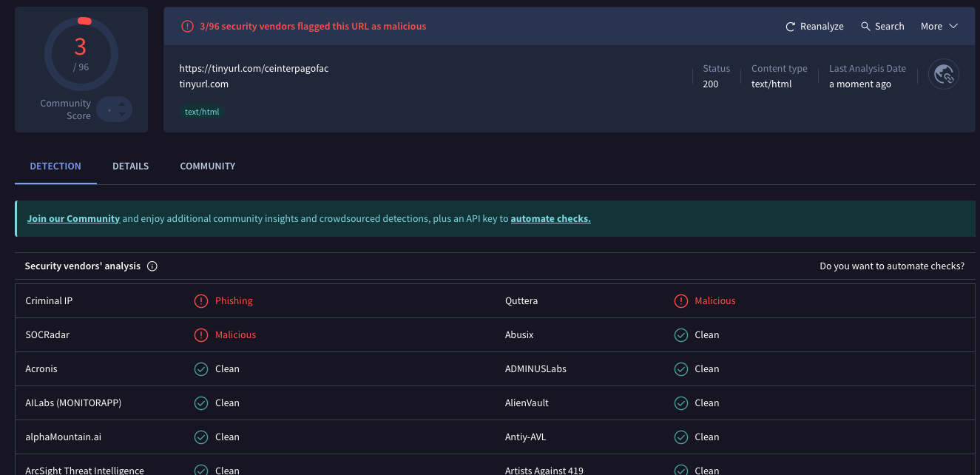Open the More dropdown chevron
Image resolution: width=980 pixels, height=475 pixels.
953,26
